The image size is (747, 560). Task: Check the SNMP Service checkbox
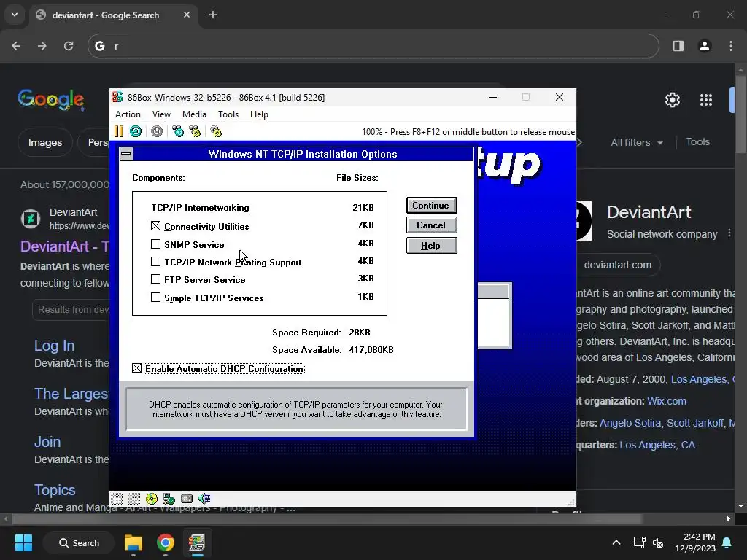pyautogui.click(x=156, y=244)
